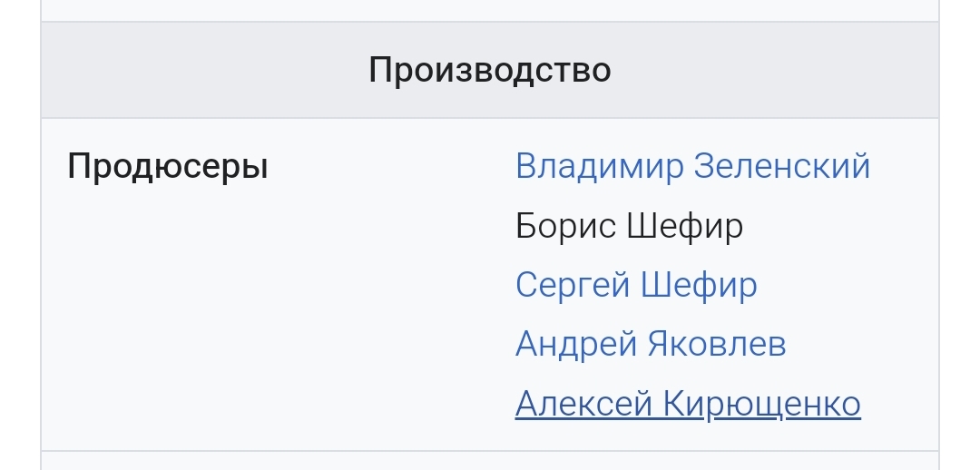Click Шефир in the blue Сергей Шефир link
Image resolution: width=980 pixels, height=470 pixels.
[x=699, y=285]
